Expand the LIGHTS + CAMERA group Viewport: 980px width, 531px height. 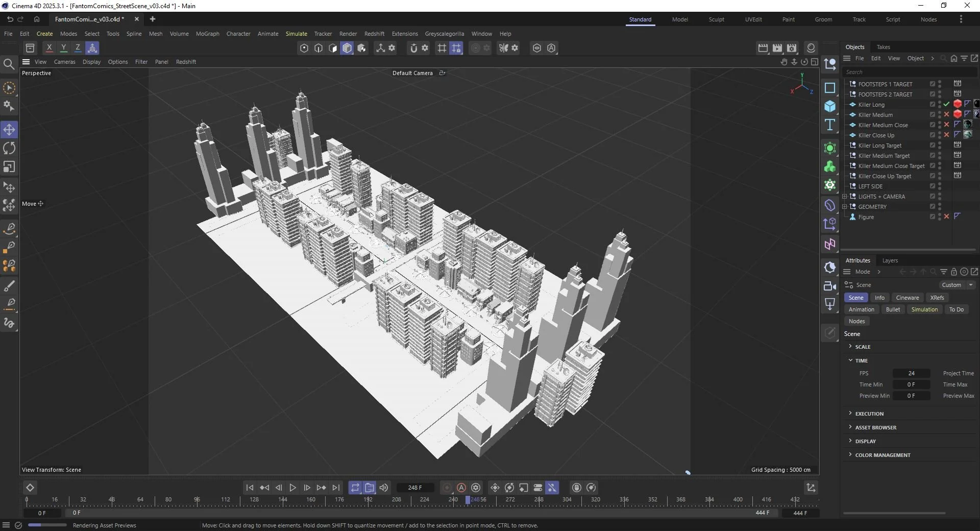[x=845, y=197]
